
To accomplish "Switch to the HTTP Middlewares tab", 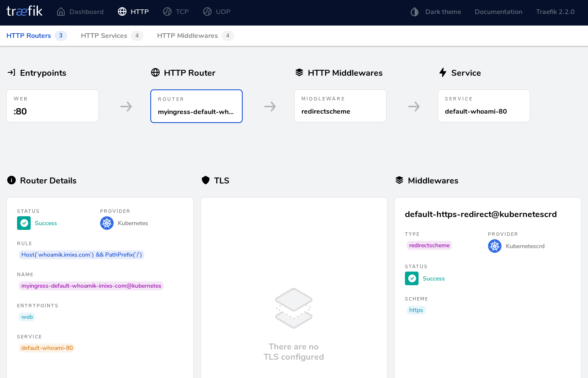I will [x=195, y=36].
